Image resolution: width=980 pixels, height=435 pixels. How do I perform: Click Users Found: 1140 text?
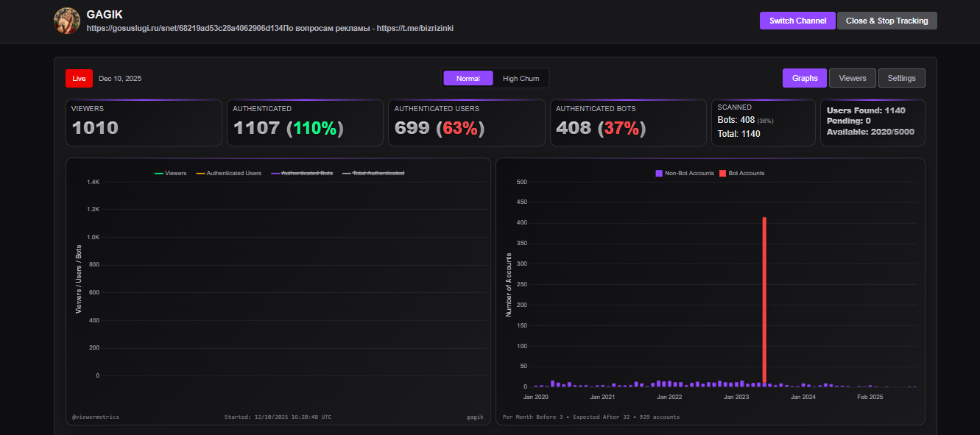pyautogui.click(x=866, y=110)
